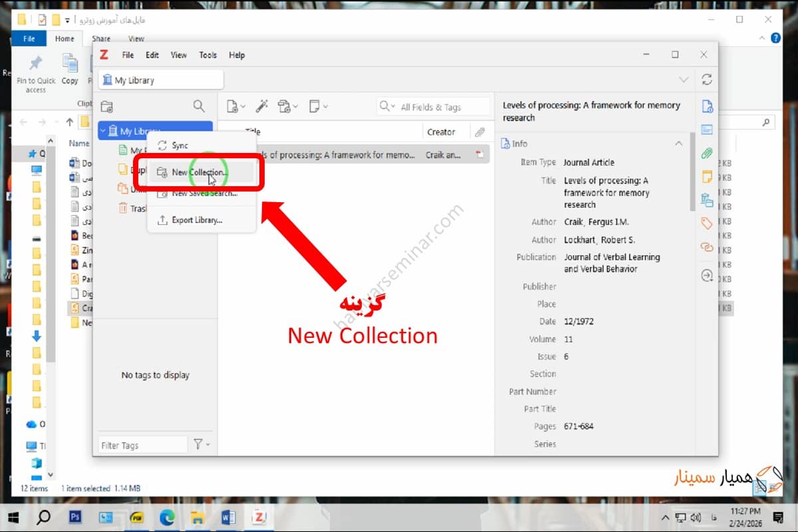
Task: Click the taskbar Search icon
Action: click(43, 517)
